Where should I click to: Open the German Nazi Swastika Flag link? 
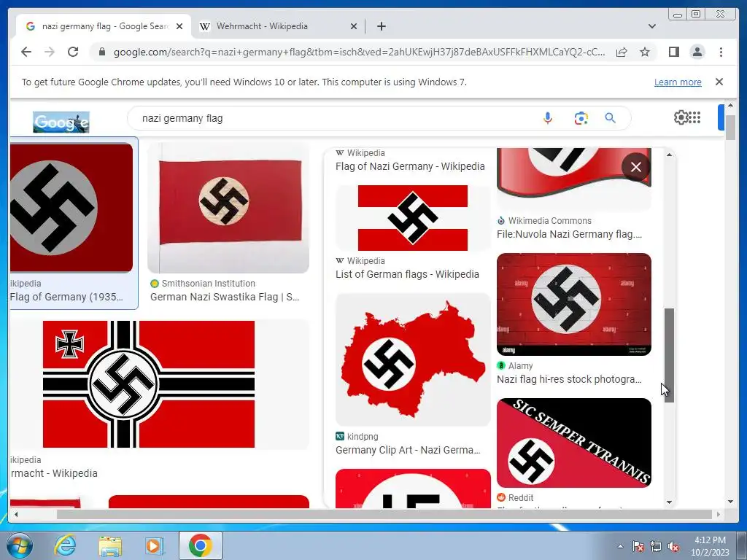[x=225, y=297]
